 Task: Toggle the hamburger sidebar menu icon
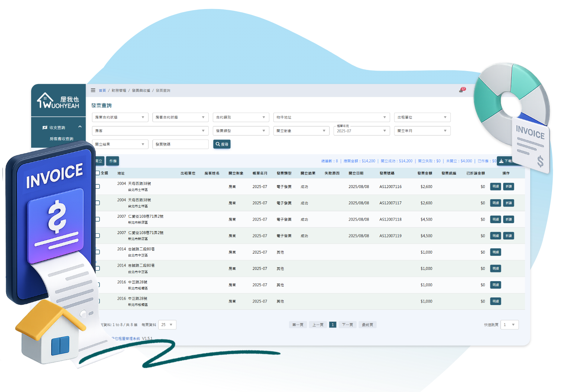93,90
